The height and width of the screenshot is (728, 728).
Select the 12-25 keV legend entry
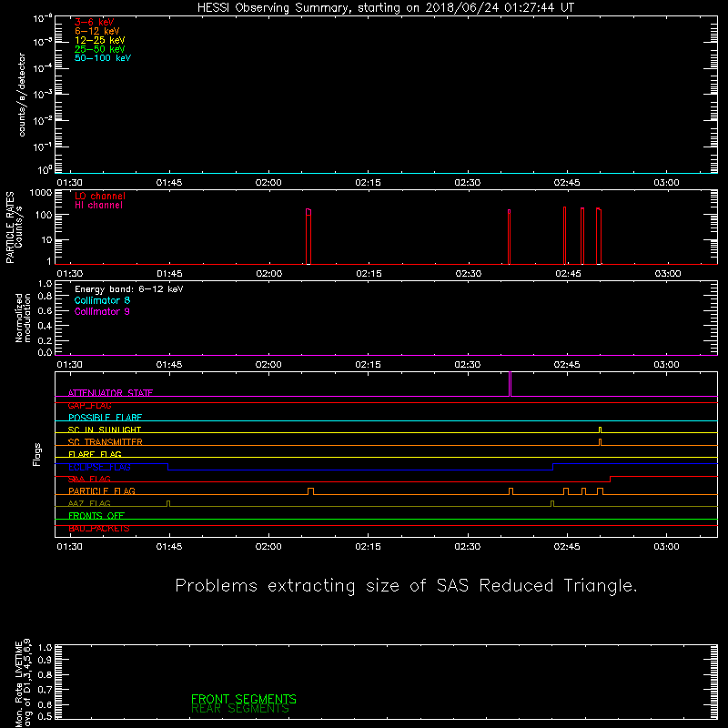click(x=99, y=40)
